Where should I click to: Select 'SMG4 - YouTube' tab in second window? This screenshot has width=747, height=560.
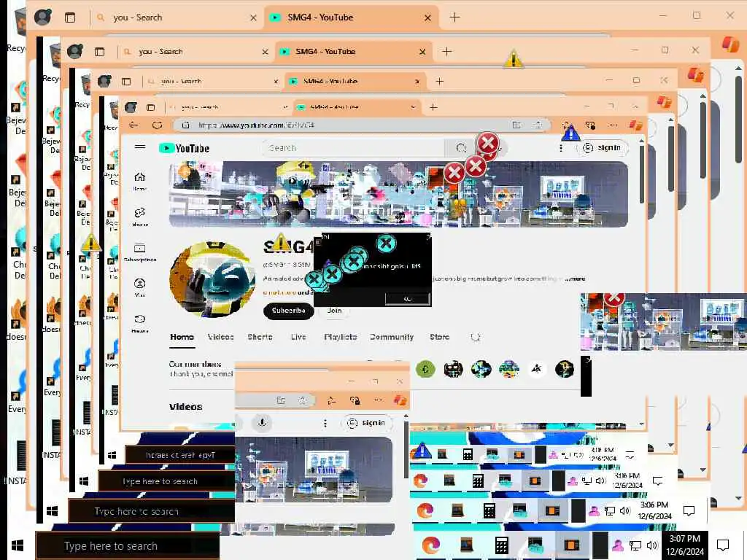354,52
